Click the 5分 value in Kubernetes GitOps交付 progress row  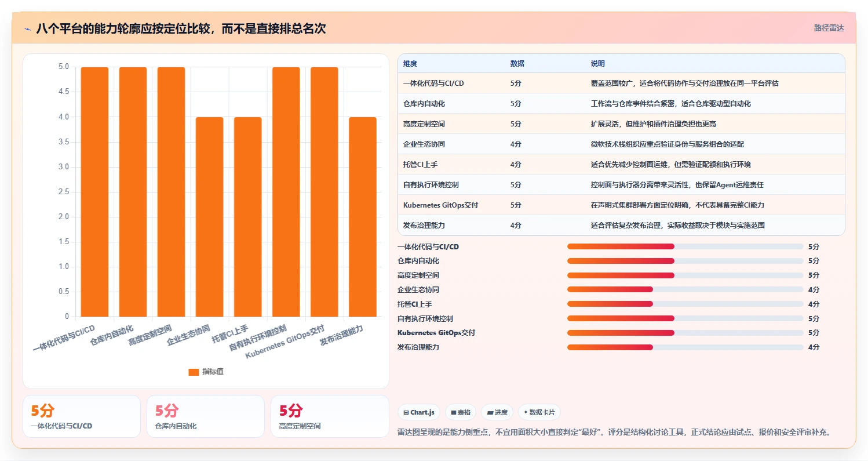[814, 333]
